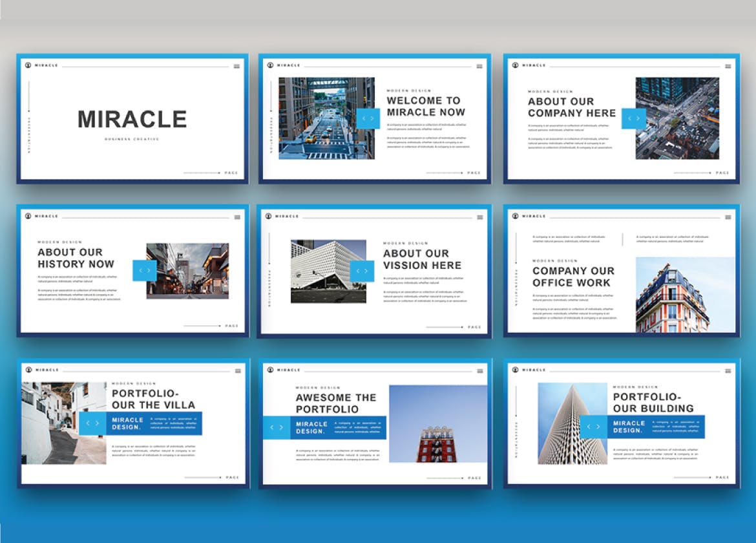Hit blue arrow box on About Our History slide
Viewport: 756px width, 543px height.
pyautogui.click(x=145, y=270)
